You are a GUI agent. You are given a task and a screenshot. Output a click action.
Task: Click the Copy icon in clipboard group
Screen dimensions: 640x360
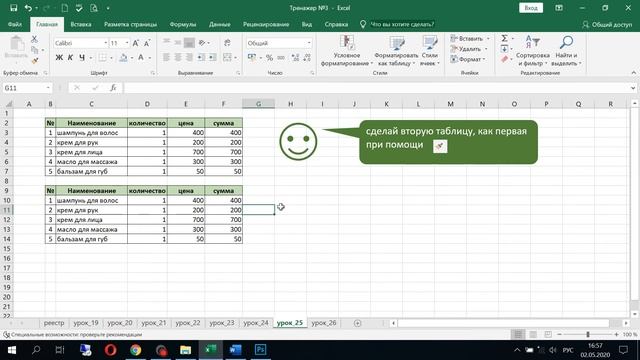35,50
